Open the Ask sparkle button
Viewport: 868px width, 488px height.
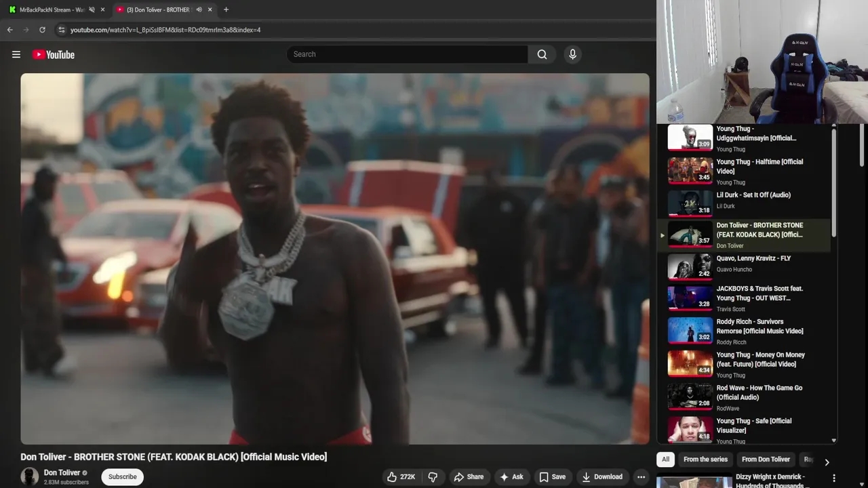coord(511,477)
